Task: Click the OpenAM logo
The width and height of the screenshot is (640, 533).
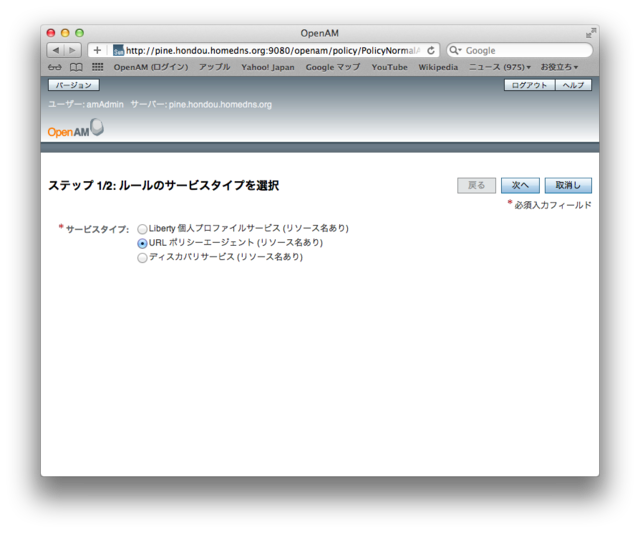Action: click(75, 130)
